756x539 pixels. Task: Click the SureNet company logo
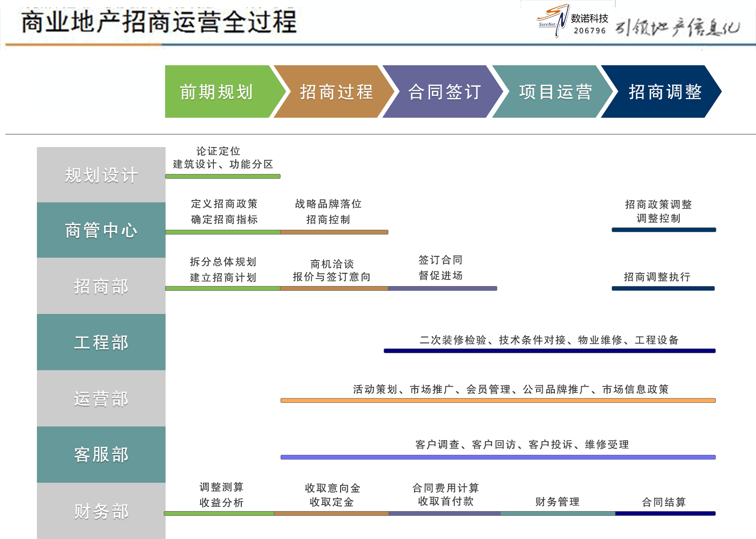[x=553, y=20]
